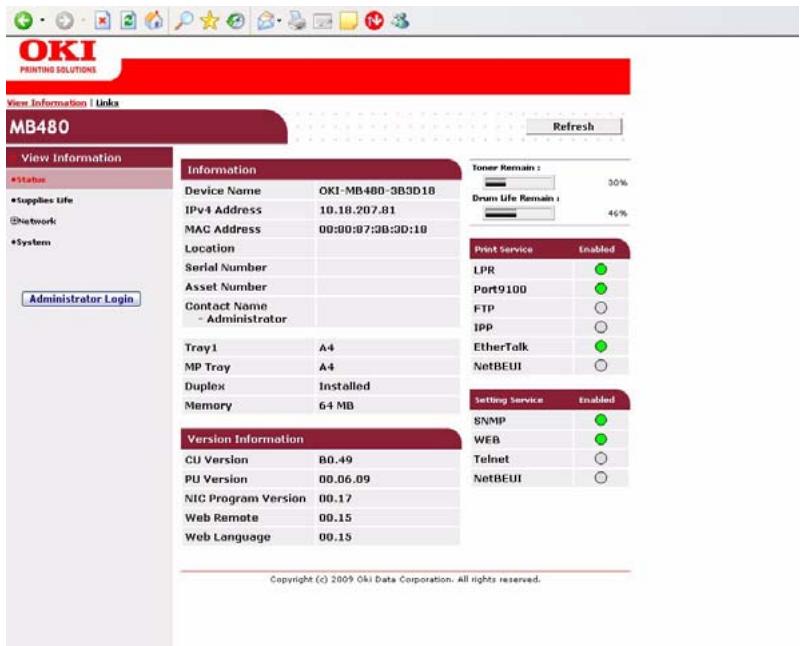The width and height of the screenshot is (803, 646).
Task: Click the LPR enabled green indicator
Action: click(601, 269)
